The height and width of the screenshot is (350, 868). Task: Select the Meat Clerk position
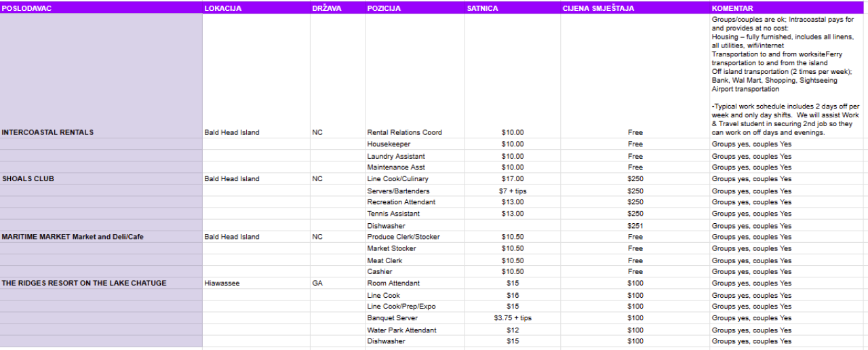pos(415,260)
